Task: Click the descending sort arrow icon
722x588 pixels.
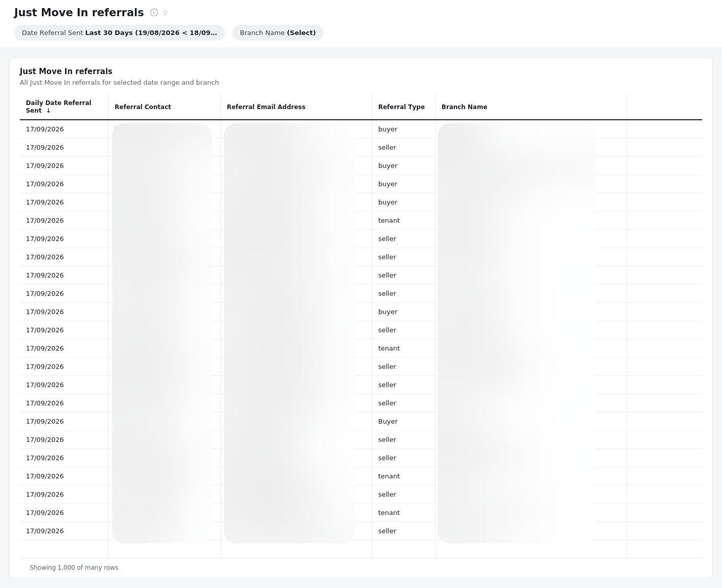Action: click(x=49, y=111)
